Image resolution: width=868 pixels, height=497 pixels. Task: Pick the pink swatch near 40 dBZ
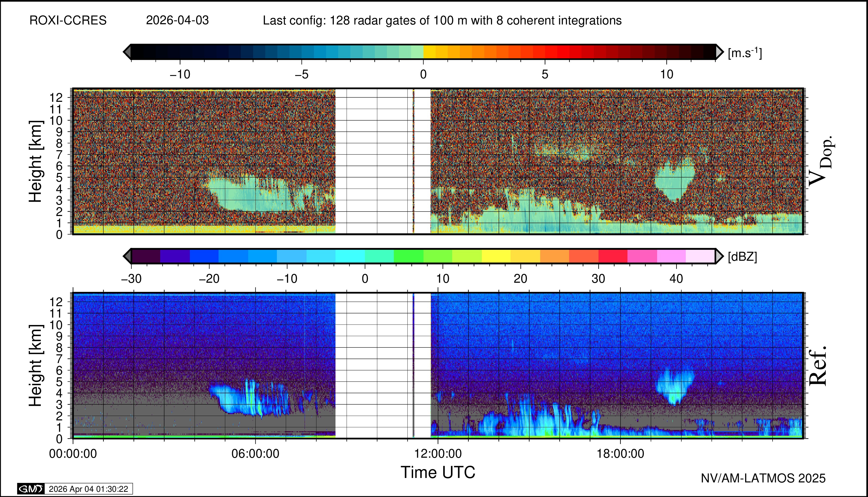click(671, 256)
